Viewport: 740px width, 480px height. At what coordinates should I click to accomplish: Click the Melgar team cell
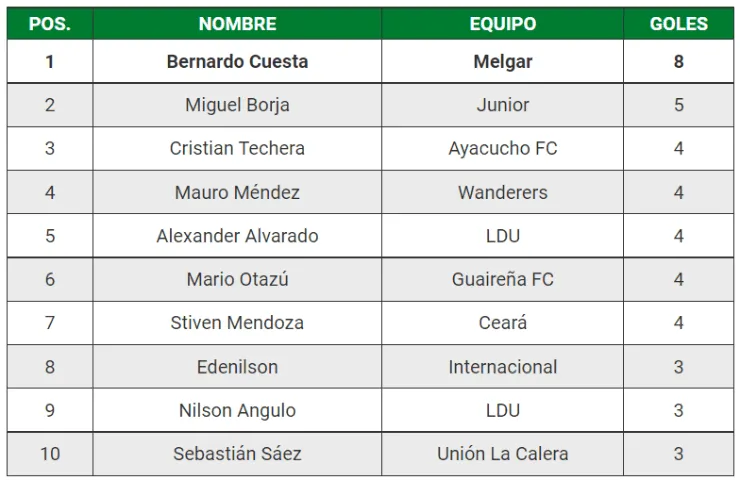[502, 61]
